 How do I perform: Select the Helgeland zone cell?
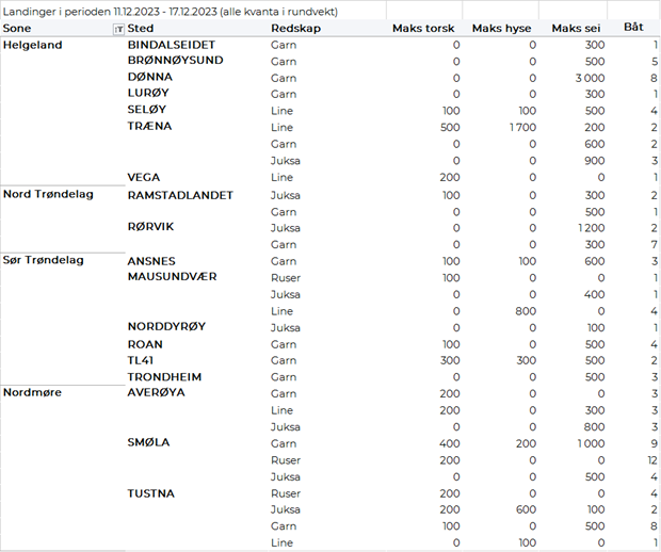(31, 45)
